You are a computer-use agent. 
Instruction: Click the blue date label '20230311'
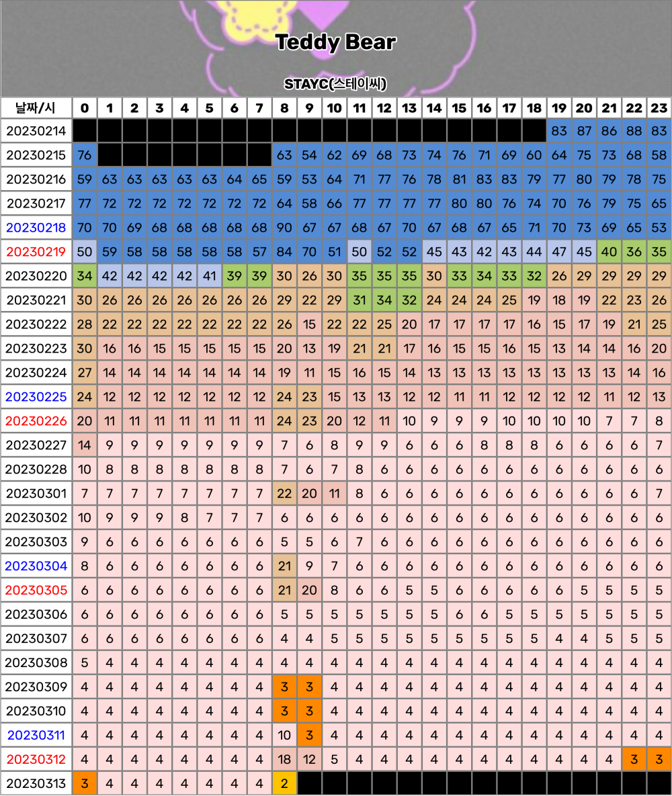point(36,735)
